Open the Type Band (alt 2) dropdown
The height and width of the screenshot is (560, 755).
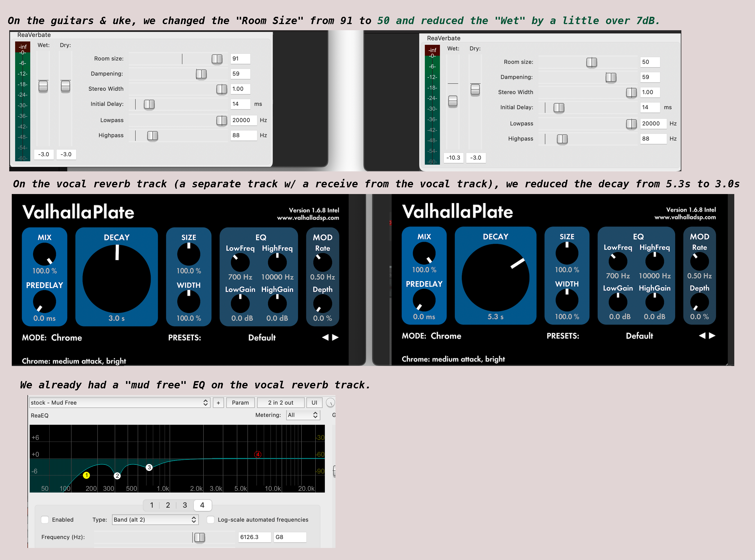[155, 520]
